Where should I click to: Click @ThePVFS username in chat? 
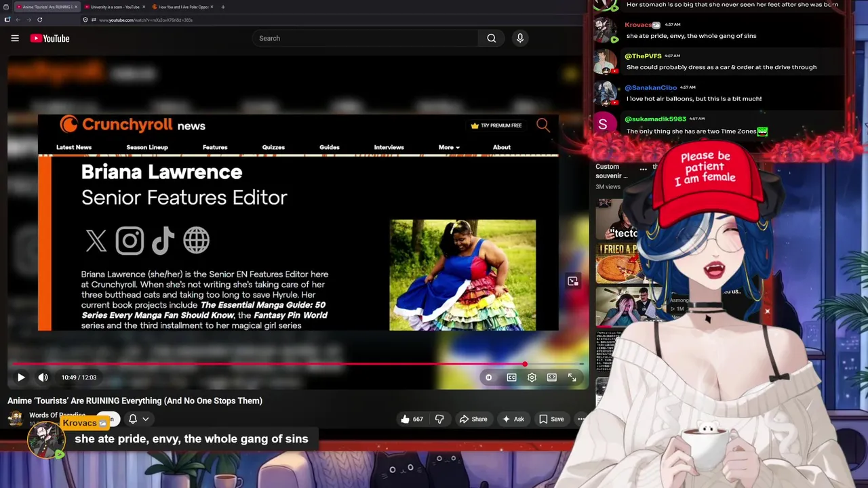(643, 56)
